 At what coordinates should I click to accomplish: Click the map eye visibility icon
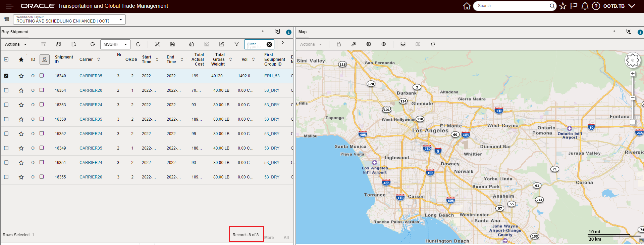[x=384, y=44]
